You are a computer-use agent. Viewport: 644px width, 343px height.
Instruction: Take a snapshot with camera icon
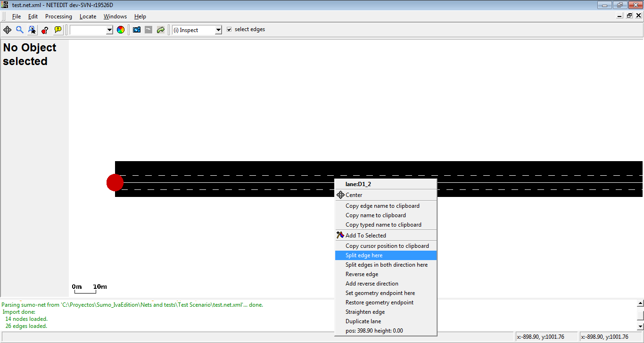pos(137,30)
